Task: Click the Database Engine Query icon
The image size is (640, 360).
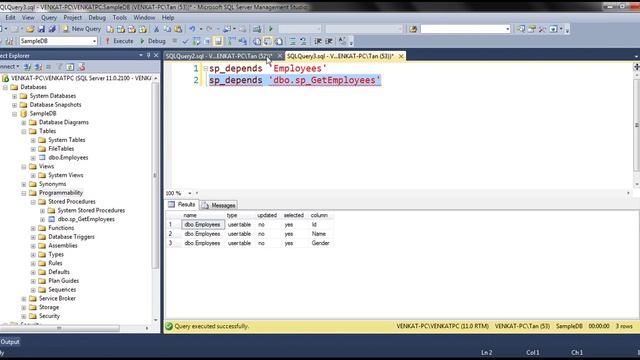Action: tap(110, 29)
